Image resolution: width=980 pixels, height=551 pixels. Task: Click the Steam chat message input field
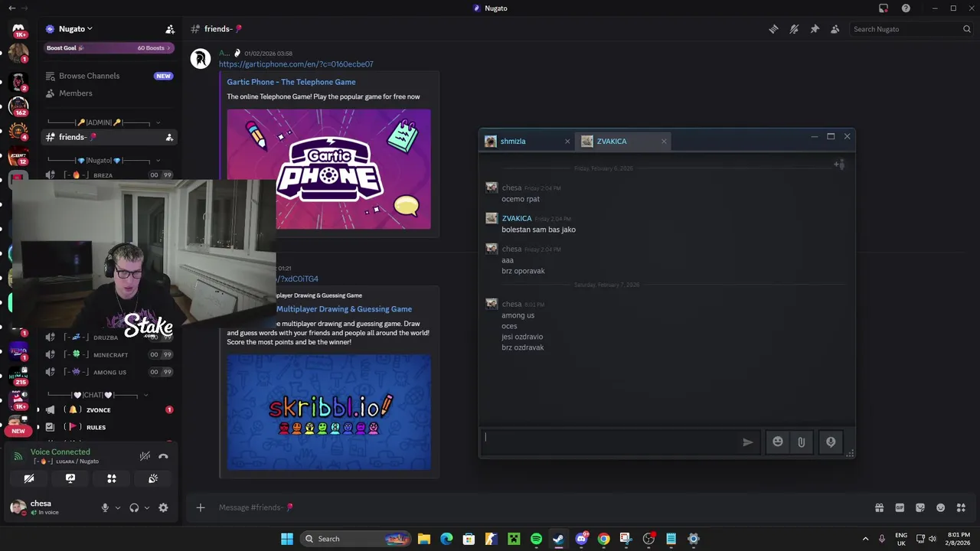pos(611,442)
